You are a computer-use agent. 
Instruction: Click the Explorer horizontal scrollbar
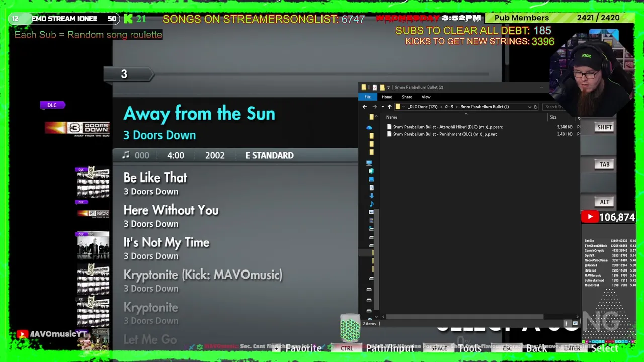464,317
